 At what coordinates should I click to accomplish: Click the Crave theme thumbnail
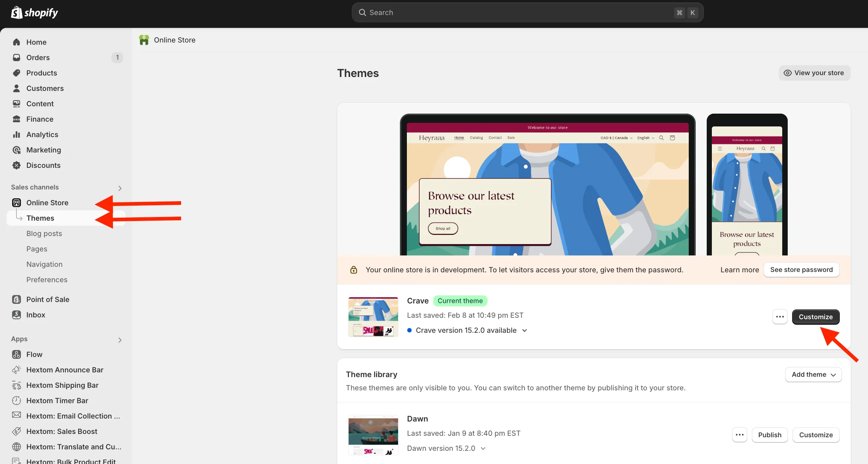pyautogui.click(x=373, y=317)
